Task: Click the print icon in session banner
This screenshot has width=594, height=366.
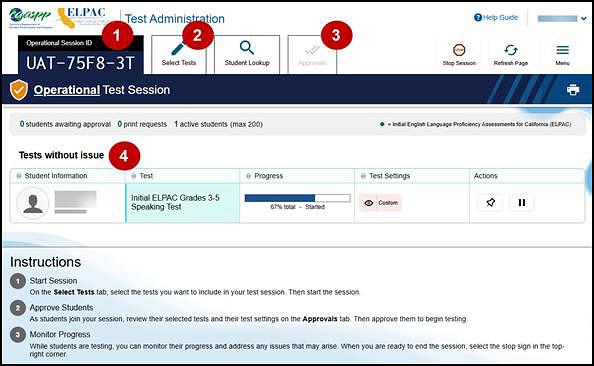Action: coord(573,90)
